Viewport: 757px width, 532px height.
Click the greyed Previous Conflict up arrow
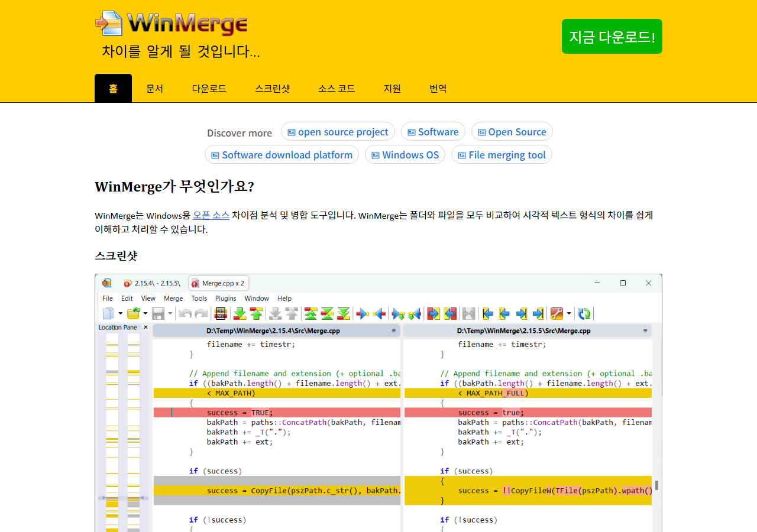coord(293,313)
